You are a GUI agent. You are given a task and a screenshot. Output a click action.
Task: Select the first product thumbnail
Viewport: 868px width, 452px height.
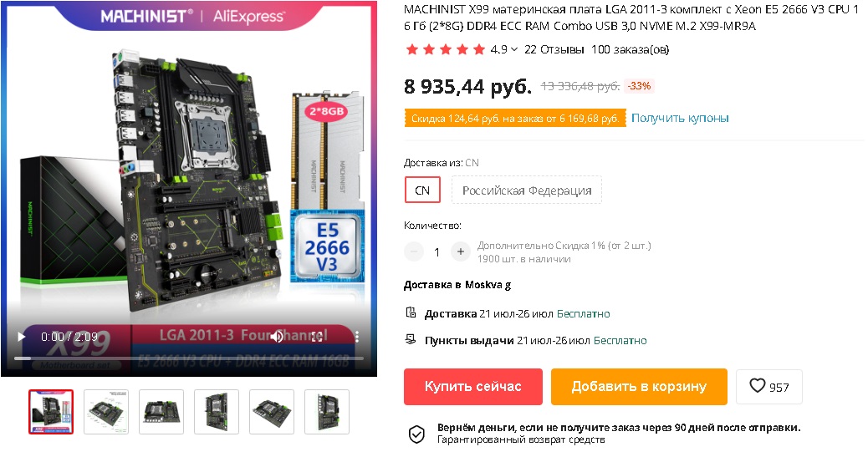click(x=51, y=412)
